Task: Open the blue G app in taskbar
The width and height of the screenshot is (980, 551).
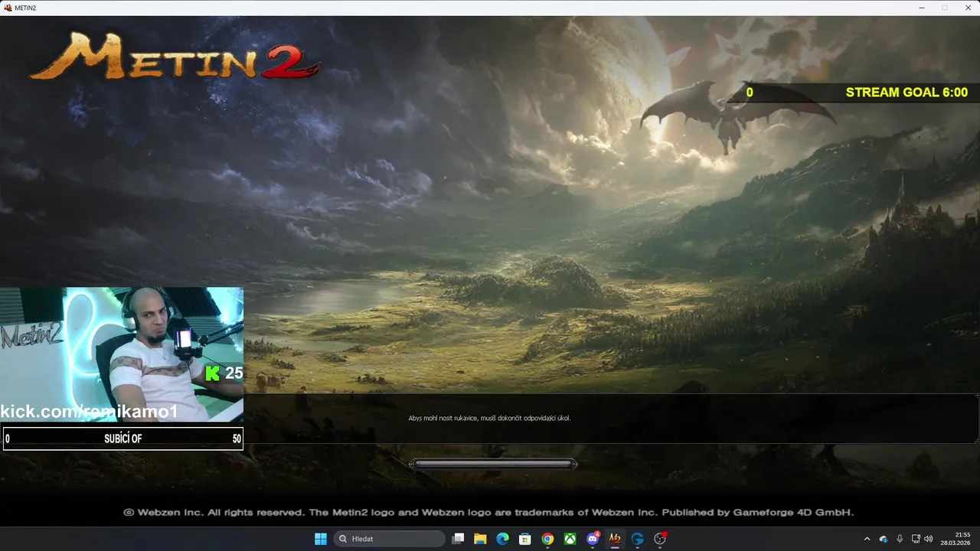Action: (x=638, y=539)
